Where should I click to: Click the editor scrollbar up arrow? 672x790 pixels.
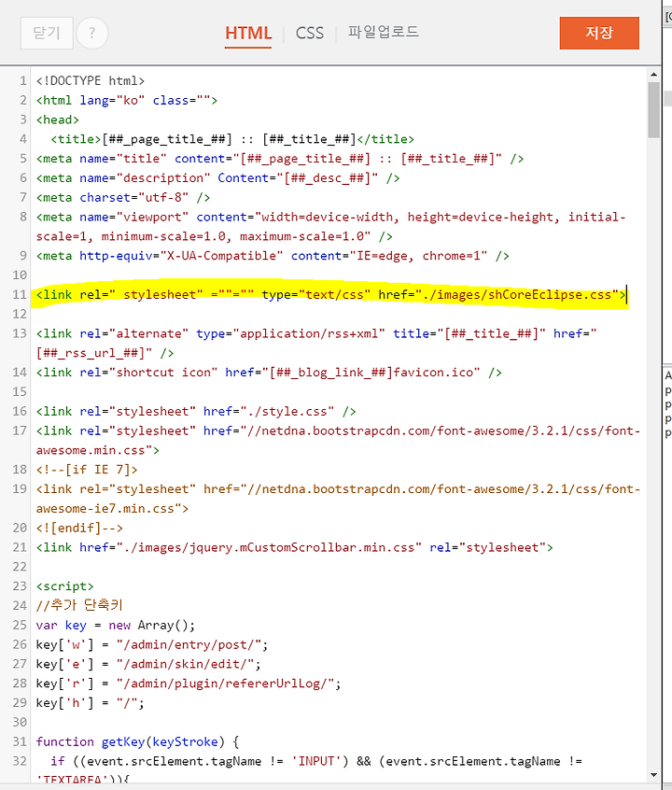pyautogui.click(x=654, y=75)
